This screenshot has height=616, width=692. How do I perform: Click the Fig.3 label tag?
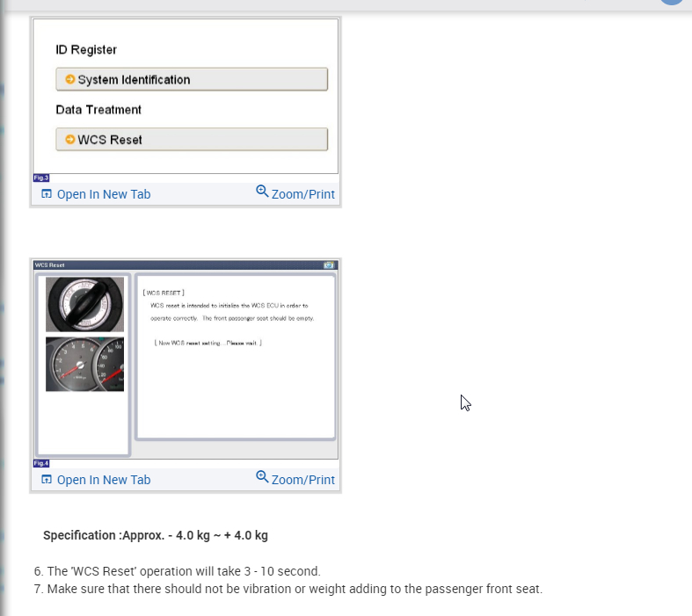(x=41, y=178)
